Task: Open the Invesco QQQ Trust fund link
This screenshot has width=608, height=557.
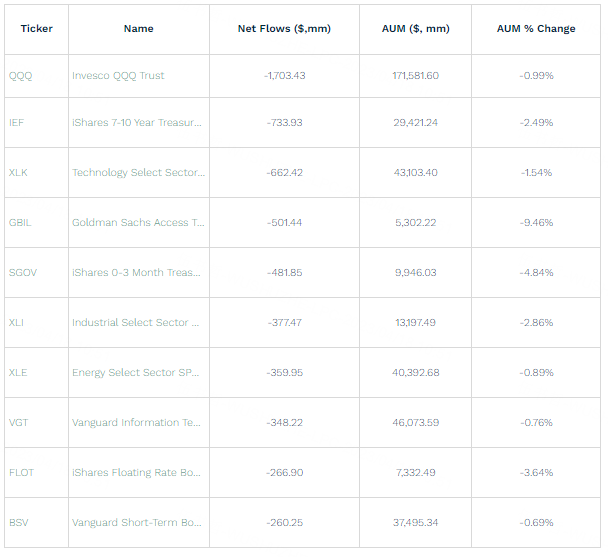Action: pyautogui.click(x=118, y=76)
